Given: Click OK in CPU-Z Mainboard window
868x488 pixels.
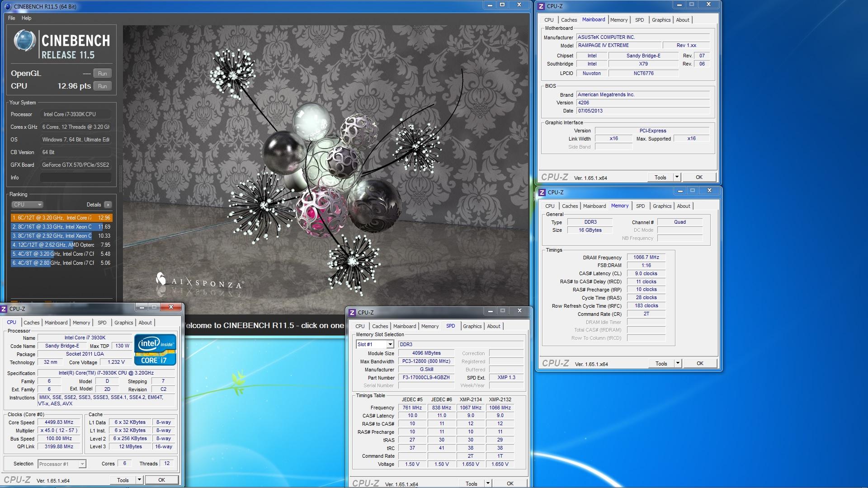Looking at the screenshot, I should pyautogui.click(x=699, y=178).
